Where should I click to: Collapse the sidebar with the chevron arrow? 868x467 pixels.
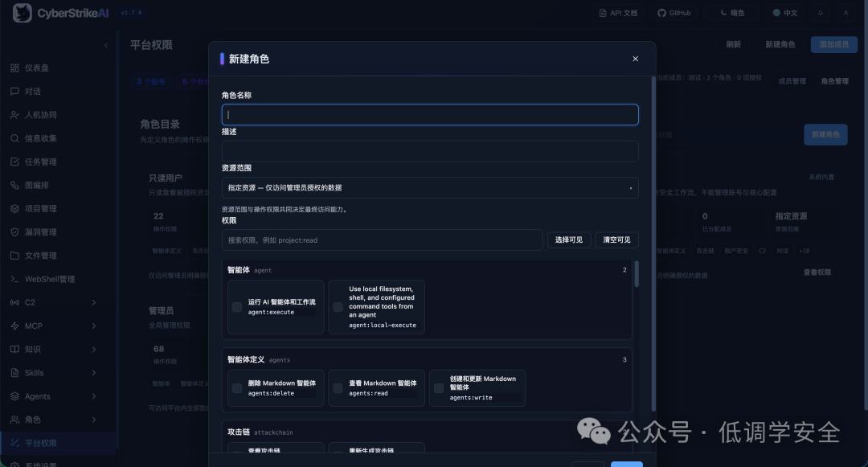(106, 45)
